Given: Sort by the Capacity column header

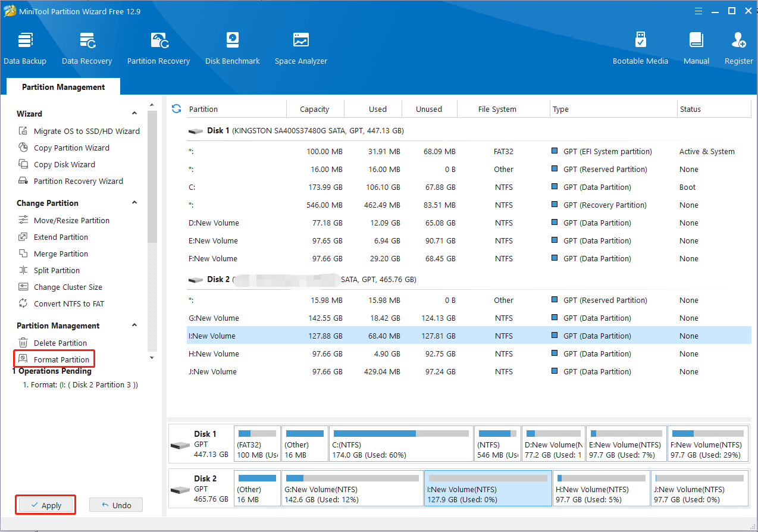Looking at the screenshot, I should tap(315, 109).
